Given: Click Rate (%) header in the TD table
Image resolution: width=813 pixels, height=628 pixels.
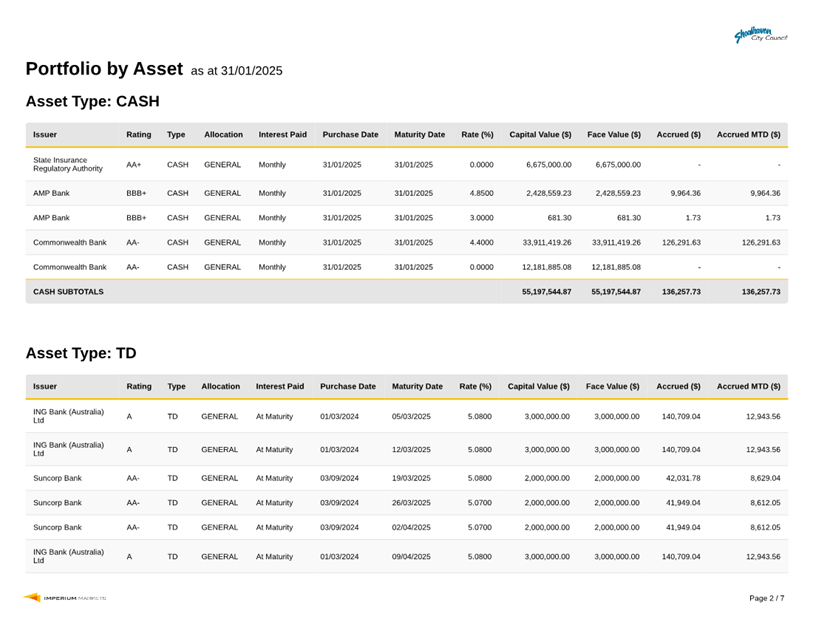Looking at the screenshot, I should pos(475,386).
